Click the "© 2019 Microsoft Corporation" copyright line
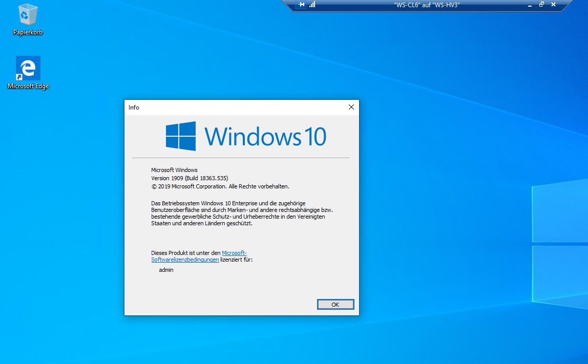 220,186
